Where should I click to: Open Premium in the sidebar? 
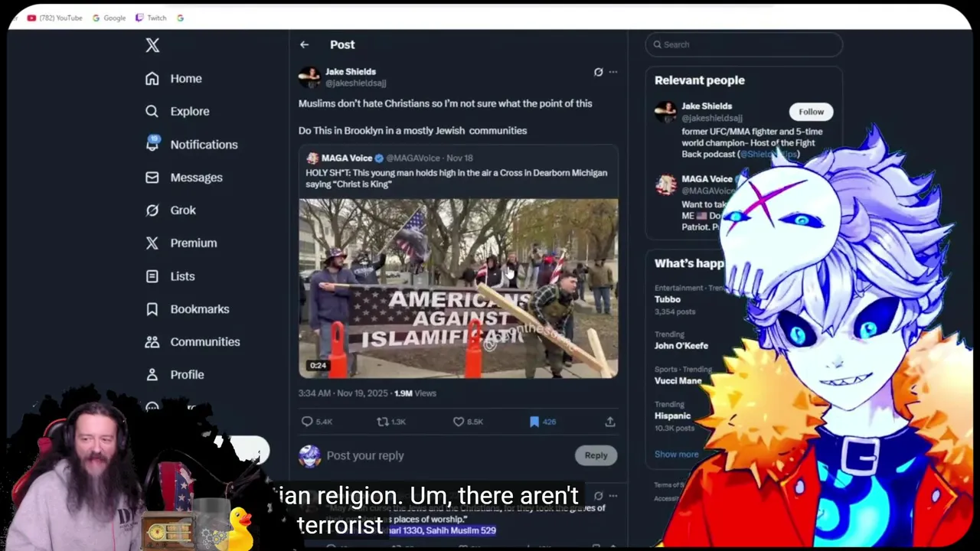coord(181,243)
